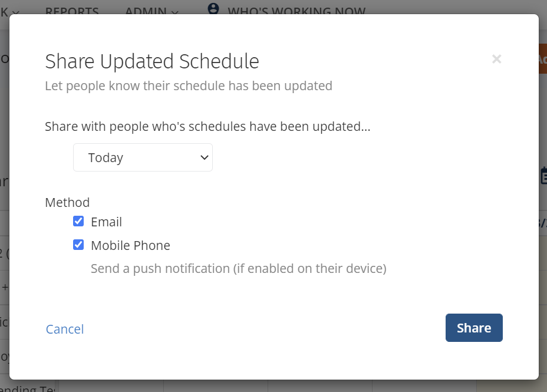The height and width of the screenshot is (392, 547).
Task: Uncheck the Mobile Phone method checkbox
Action: tap(78, 245)
